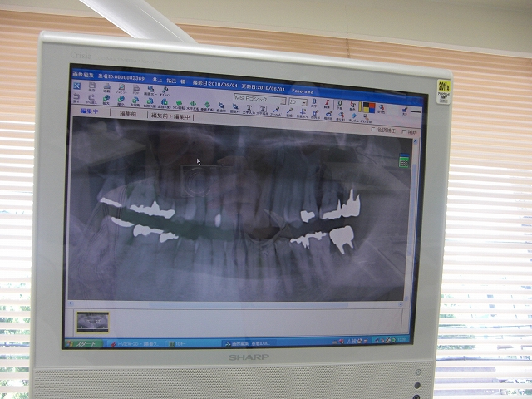Image resolution: width=532 pixels, height=399 pixels.
Task: Open the MS Pゴシック font dropdown
Action: tap(283, 101)
